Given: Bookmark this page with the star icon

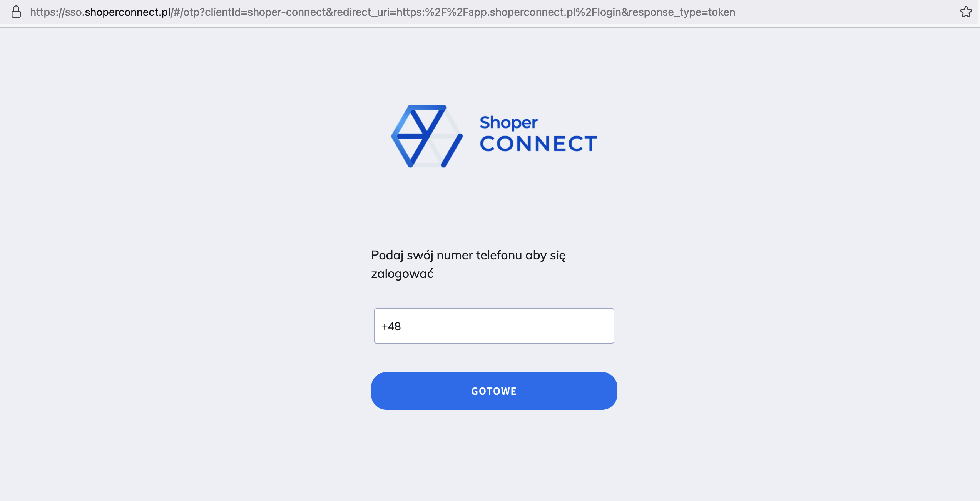Looking at the screenshot, I should coord(966,12).
